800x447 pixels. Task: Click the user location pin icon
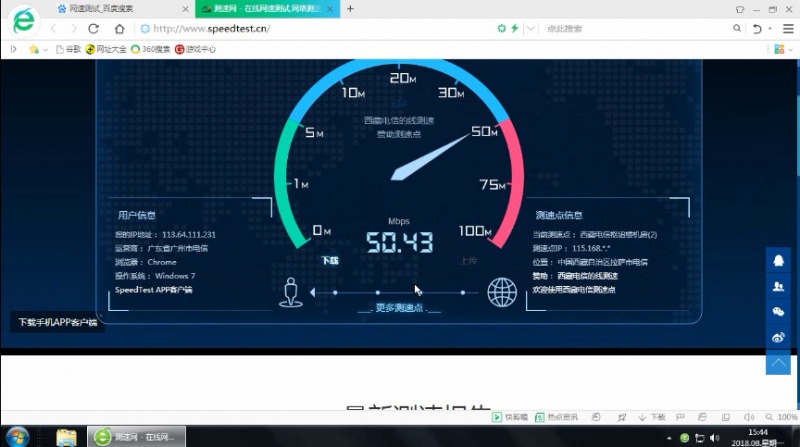tap(291, 292)
